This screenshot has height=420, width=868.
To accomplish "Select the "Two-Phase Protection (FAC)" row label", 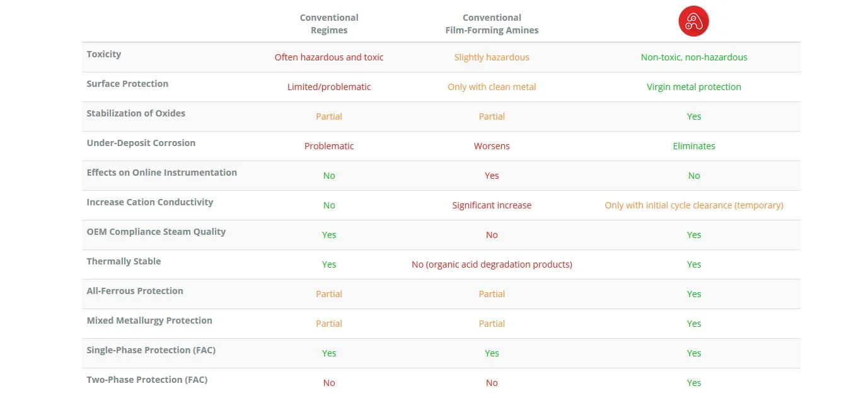I will (x=148, y=380).
